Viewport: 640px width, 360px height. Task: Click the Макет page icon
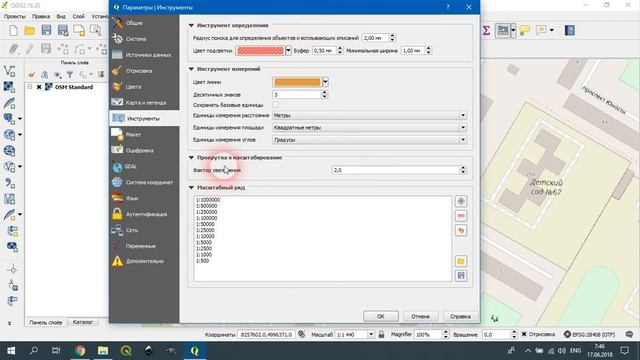(117, 134)
